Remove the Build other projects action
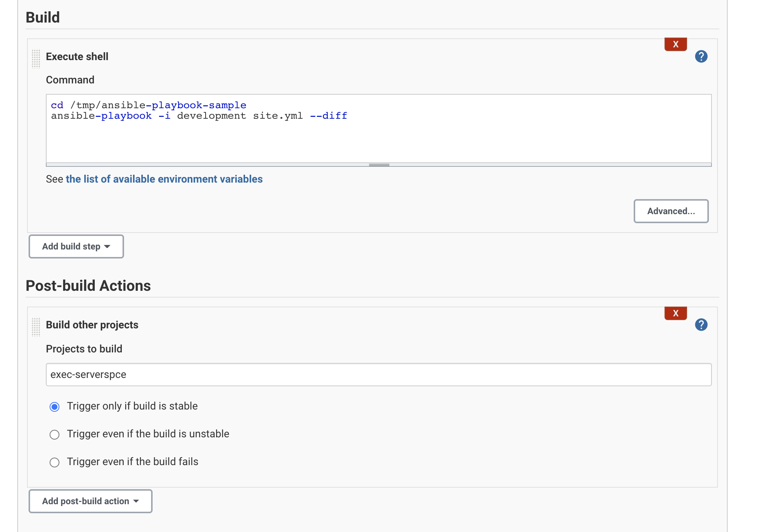The height and width of the screenshot is (532, 766). [675, 313]
